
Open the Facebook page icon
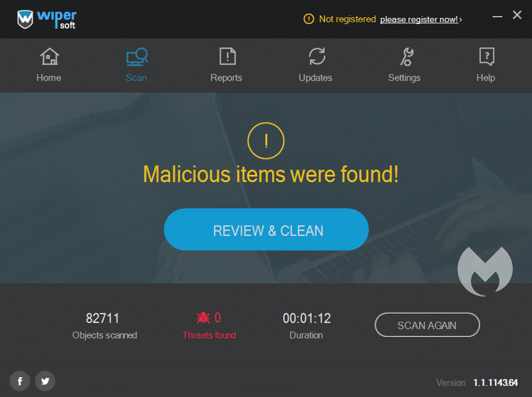[x=20, y=381]
